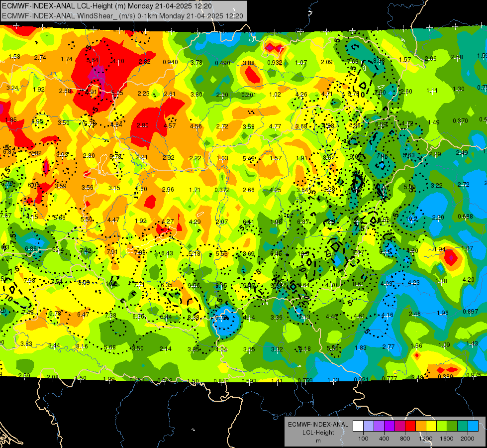Click the wind shear value '5.68'
This screenshot has width=487, height=448.
tap(110, 347)
